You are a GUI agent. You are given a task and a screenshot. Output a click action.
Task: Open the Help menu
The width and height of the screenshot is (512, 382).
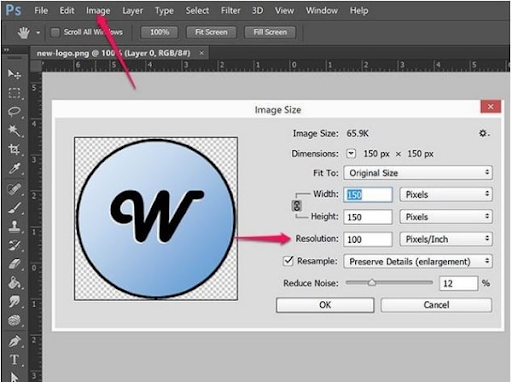point(359,11)
